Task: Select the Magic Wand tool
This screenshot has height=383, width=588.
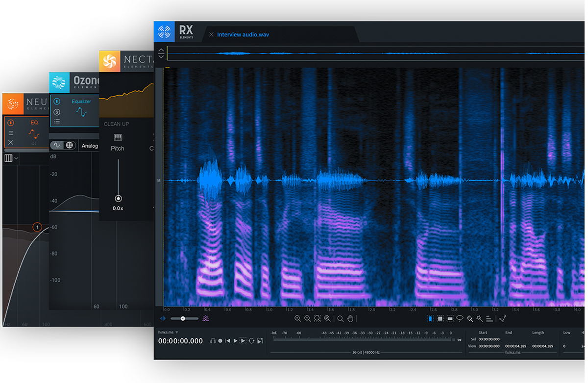Action: 479,319
